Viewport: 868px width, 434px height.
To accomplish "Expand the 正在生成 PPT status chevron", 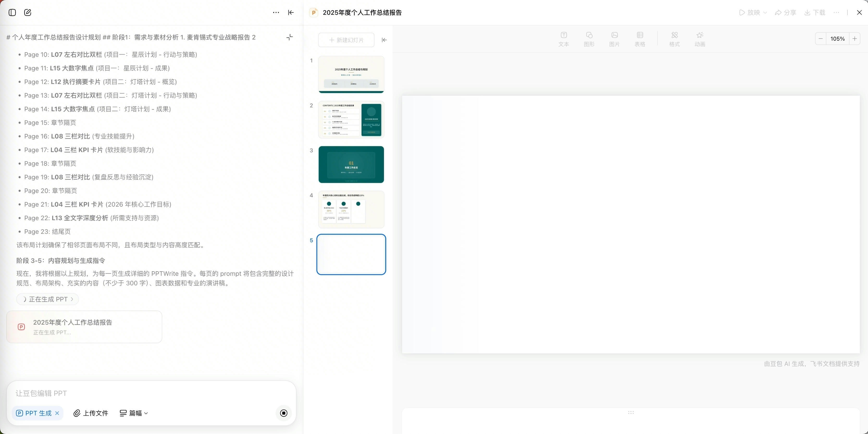I will tap(72, 299).
